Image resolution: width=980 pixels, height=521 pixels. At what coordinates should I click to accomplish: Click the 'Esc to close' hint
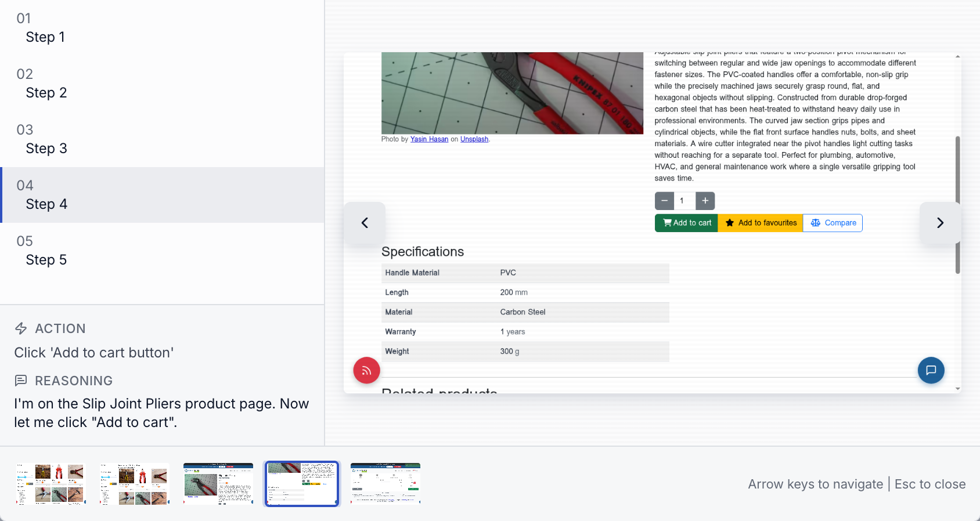pos(930,484)
